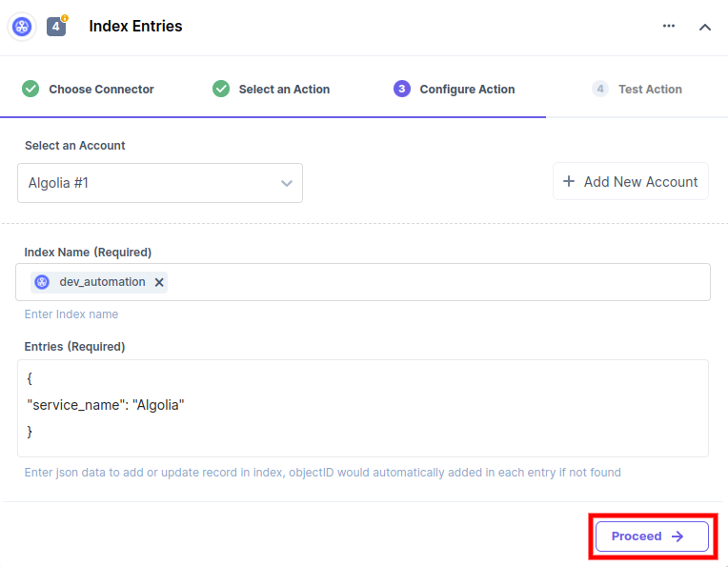Click the green check beside Choose Connector
The width and height of the screenshot is (728, 567).
point(30,89)
